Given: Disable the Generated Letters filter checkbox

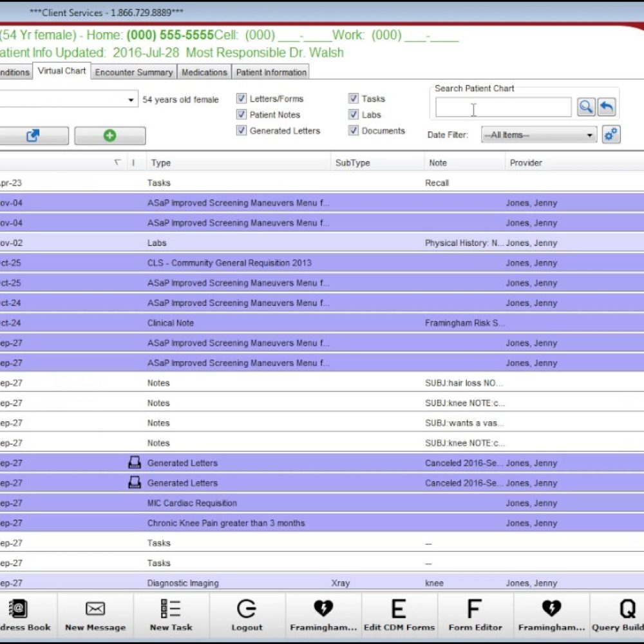Looking at the screenshot, I should pos(241,131).
